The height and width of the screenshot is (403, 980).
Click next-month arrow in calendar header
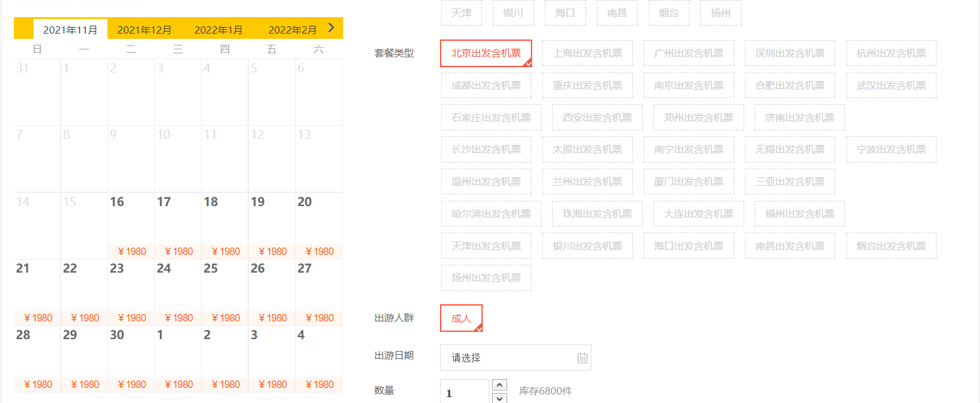pos(331,28)
